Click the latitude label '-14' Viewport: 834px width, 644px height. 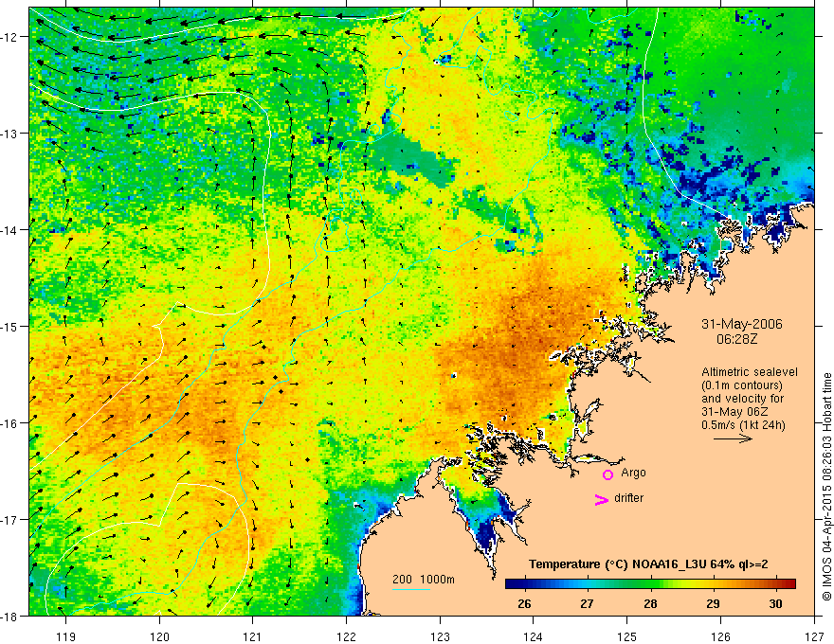tap(10, 230)
